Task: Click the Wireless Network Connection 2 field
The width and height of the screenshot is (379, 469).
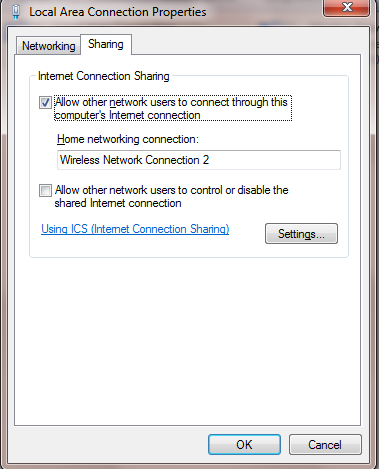Action: point(199,160)
